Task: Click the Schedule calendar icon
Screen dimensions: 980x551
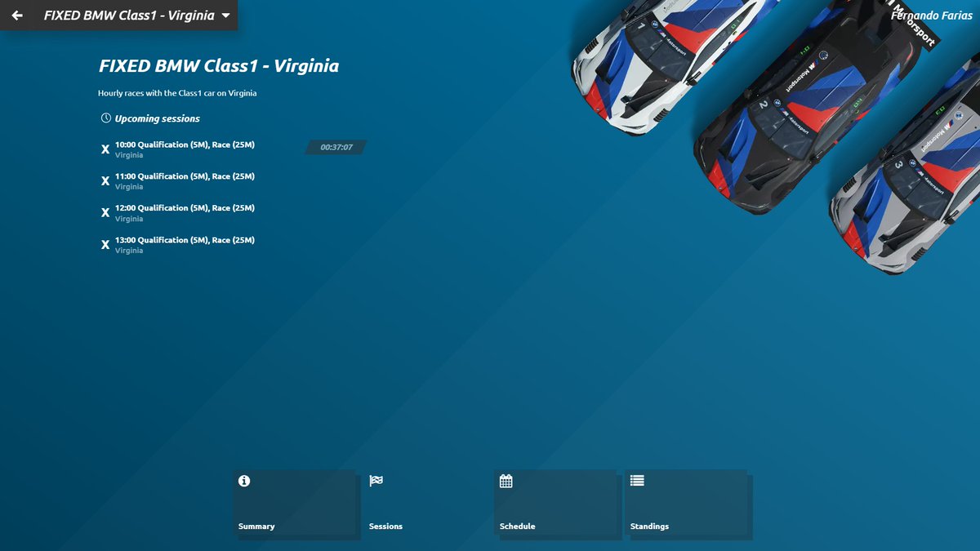Action: (506, 481)
